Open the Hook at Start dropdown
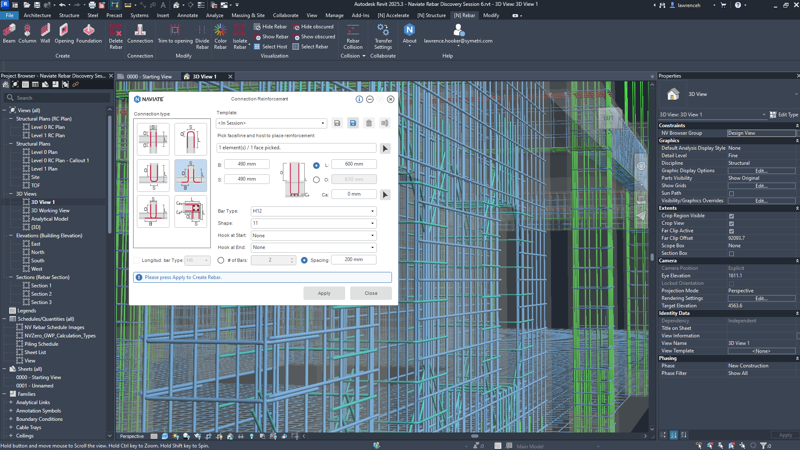The height and width of the screenshot is (450, 800). tap(313, 235)
